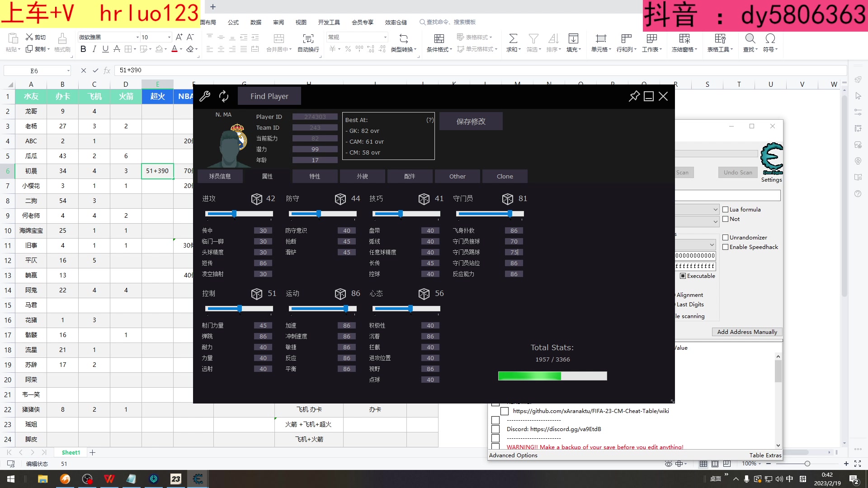This screenshot has height=488, width=868.
Task: Click Table Extras in Cheat Engine
Action: 765,455
